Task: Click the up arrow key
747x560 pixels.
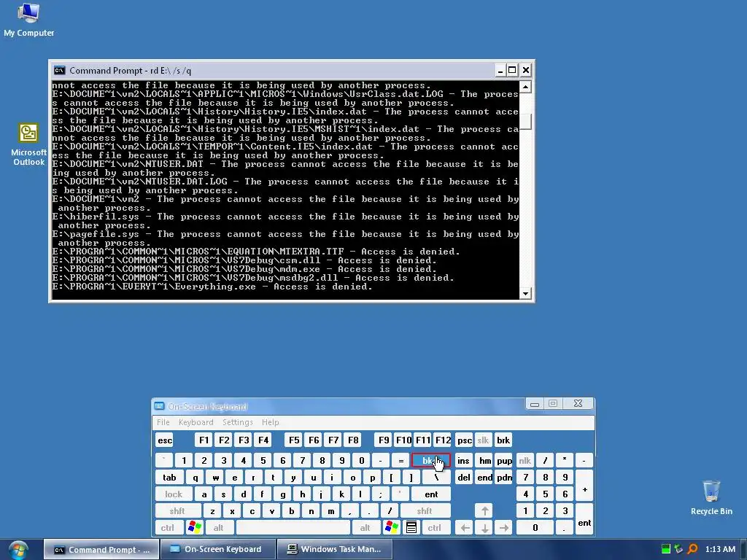Action: point(484,511)
